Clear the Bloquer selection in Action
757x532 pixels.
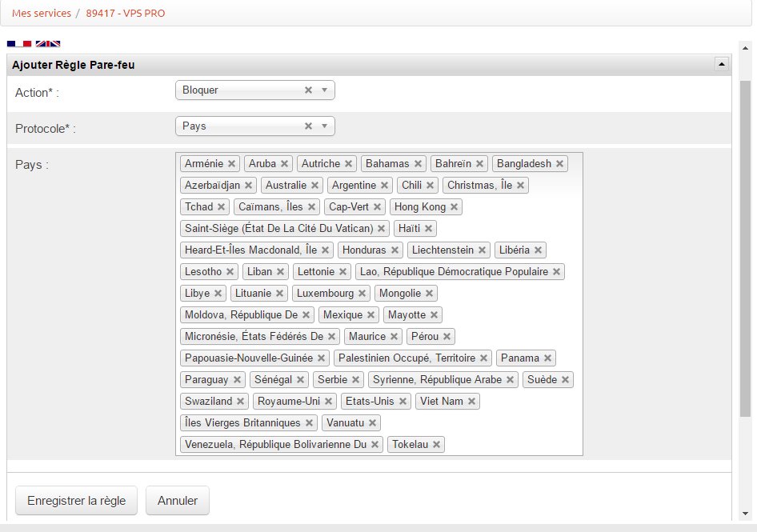(x=309, y=90)
